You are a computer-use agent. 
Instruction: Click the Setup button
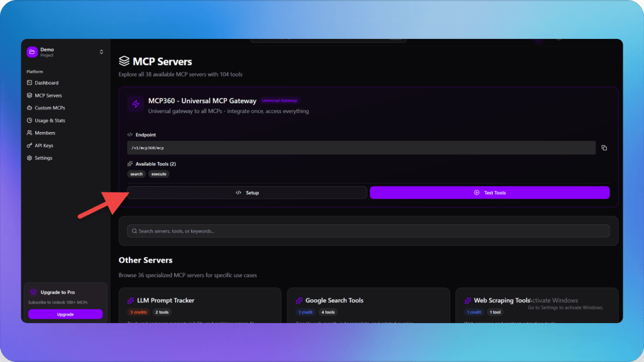(247, 192)
